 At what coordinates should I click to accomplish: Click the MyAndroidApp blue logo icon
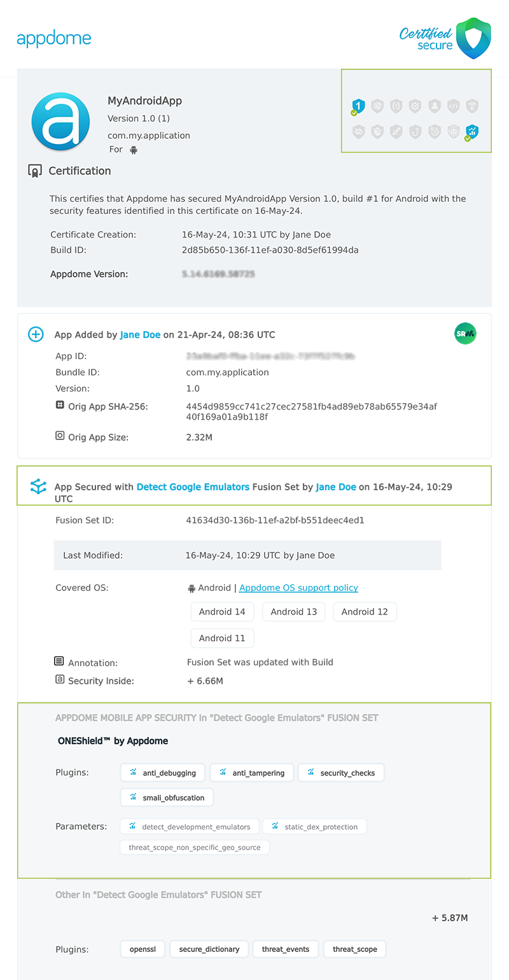point(60,122)
